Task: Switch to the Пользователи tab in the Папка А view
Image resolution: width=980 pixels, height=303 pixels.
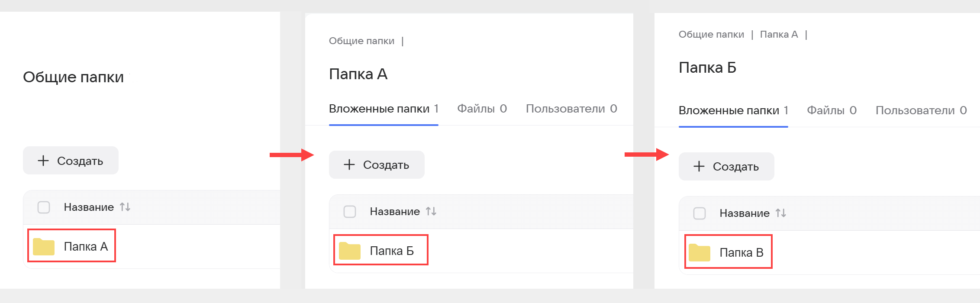Action: [x=571, y=109]
